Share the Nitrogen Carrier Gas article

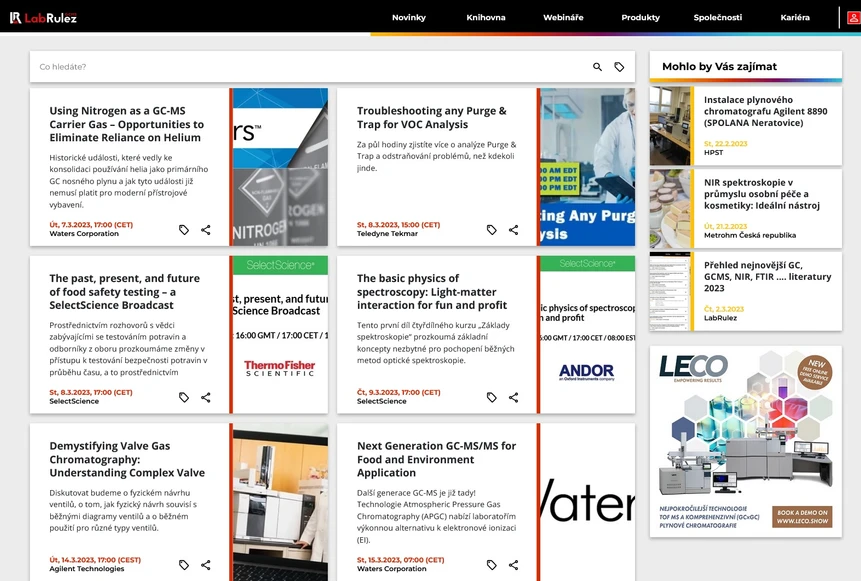click(x=206, y=229)
